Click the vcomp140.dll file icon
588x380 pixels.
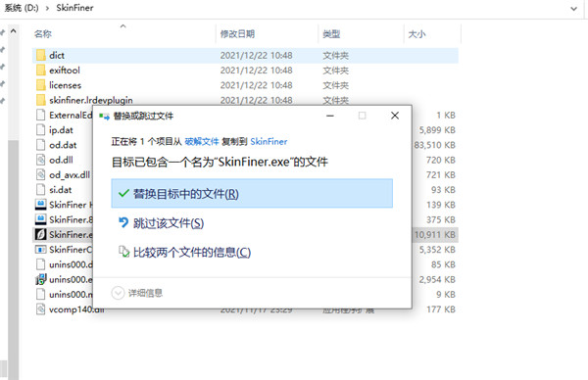(40, 309)
